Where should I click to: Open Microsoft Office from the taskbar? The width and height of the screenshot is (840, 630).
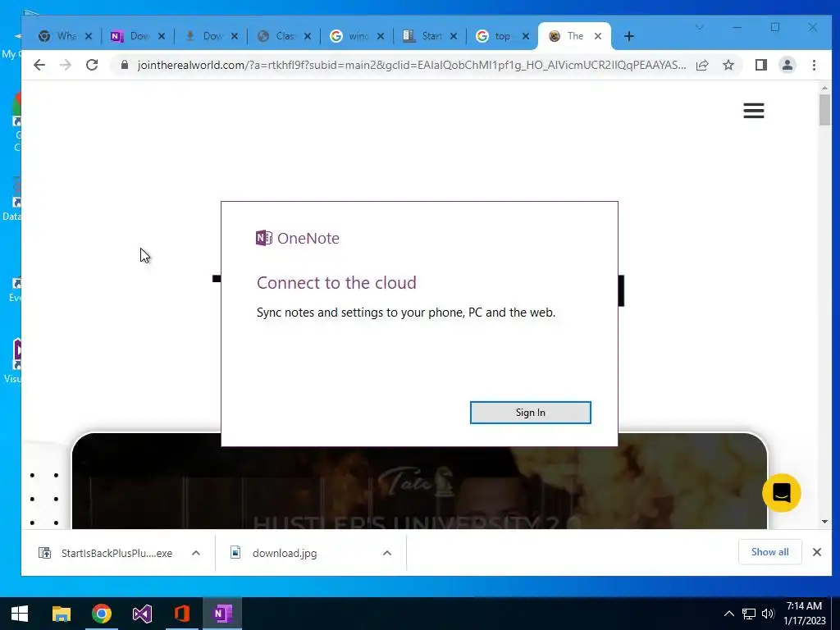pos(182,614)
